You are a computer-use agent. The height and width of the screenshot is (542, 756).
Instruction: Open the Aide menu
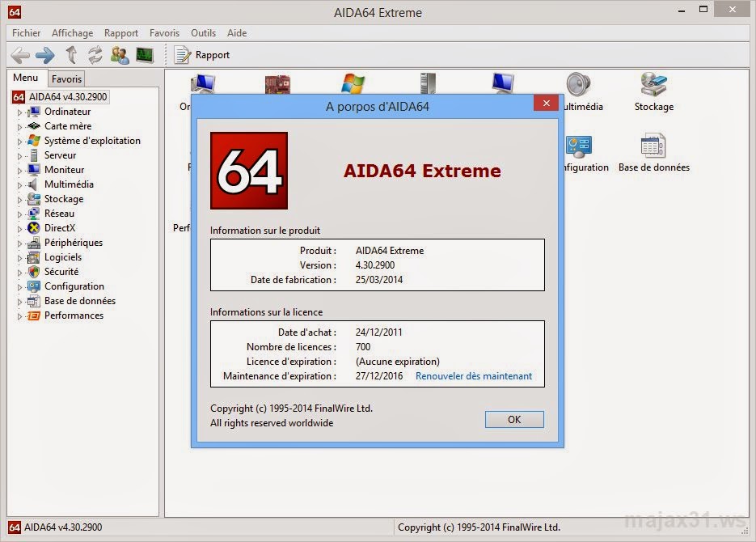click(237, 33)
